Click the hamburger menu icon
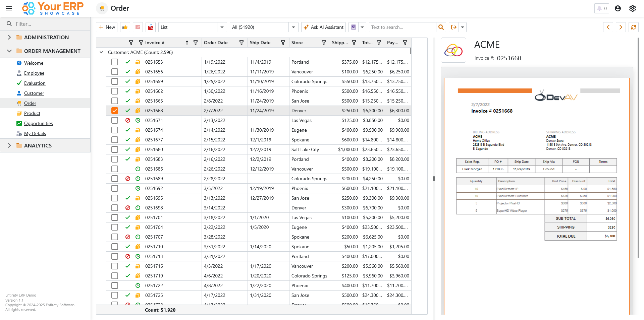 click(9, 8)
